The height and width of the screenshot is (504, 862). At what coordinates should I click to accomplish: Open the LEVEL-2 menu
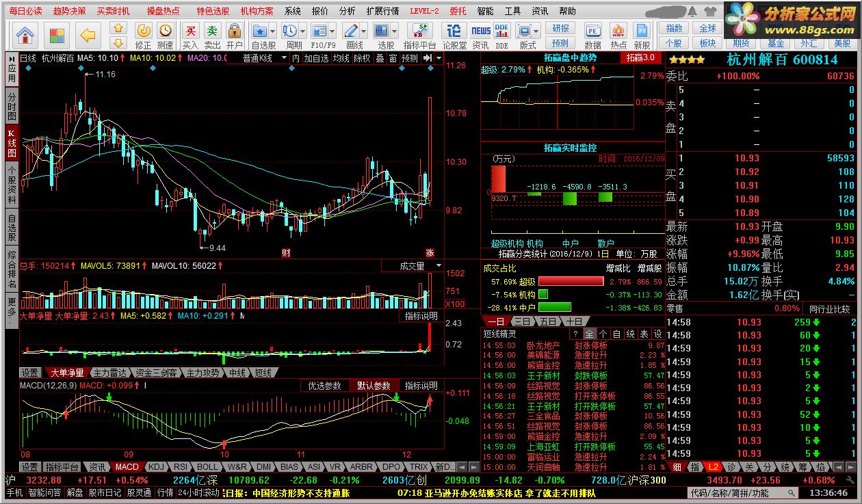click(x=424, y=11)
